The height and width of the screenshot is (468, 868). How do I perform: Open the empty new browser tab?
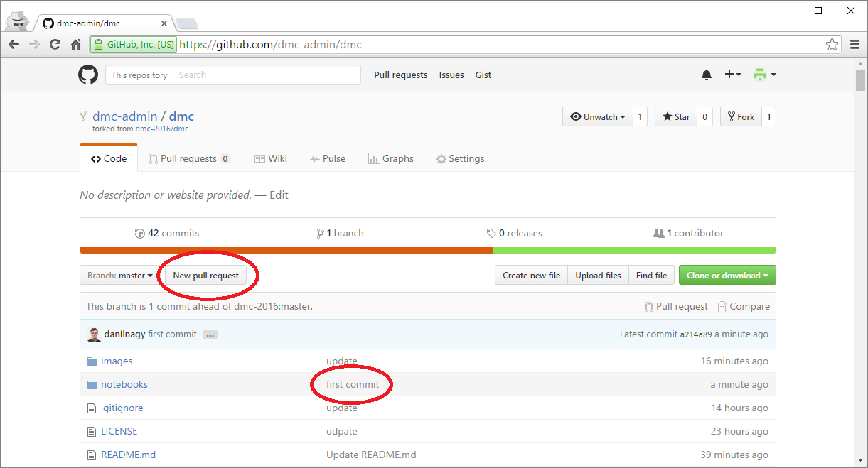[186, 23]
